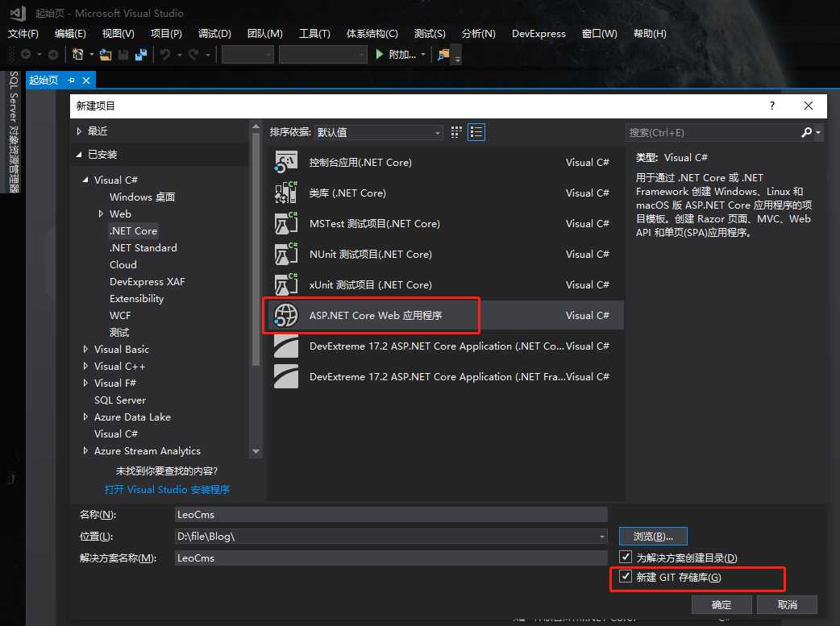Click the Save All toolbar icon
The image size is (840, 626).
[x=141, y=54]
